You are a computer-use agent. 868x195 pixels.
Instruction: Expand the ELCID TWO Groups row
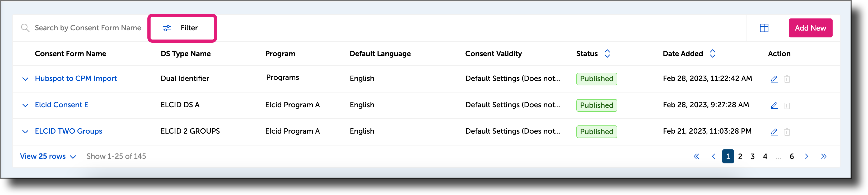[25, 131]
